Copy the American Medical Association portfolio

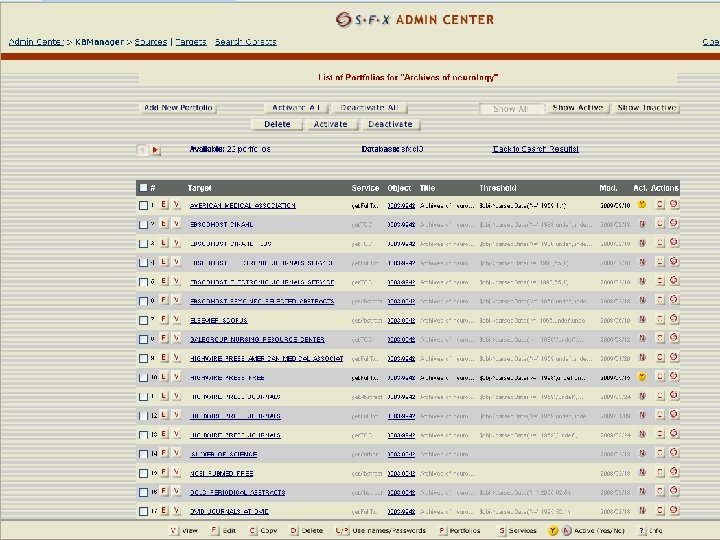tap(660, 204)
